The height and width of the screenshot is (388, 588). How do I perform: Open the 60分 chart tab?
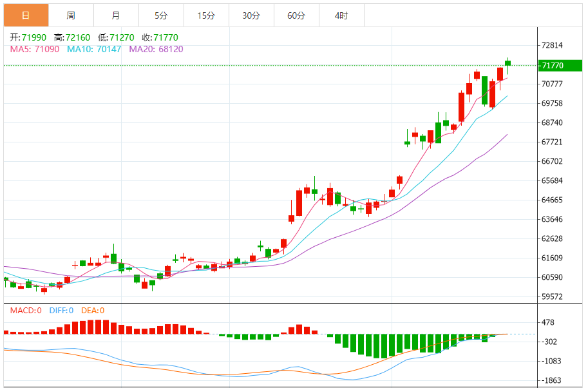[296, 15]
